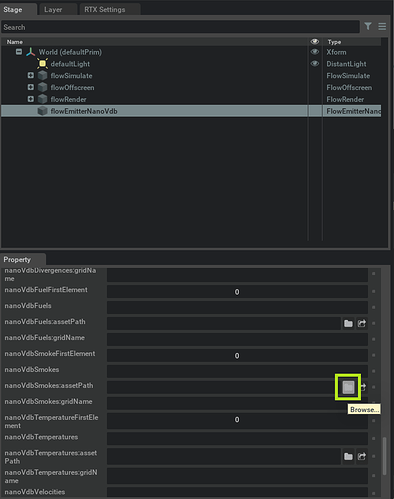Click locate icon beside nanoVdbFuels:assetPath

point(362,323)
